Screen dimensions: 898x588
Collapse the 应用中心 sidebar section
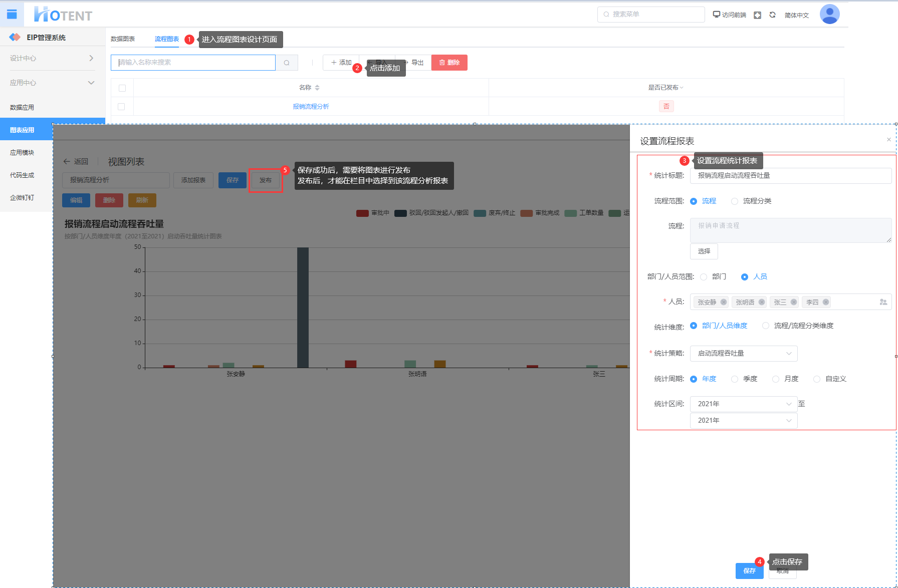(53, 83)
